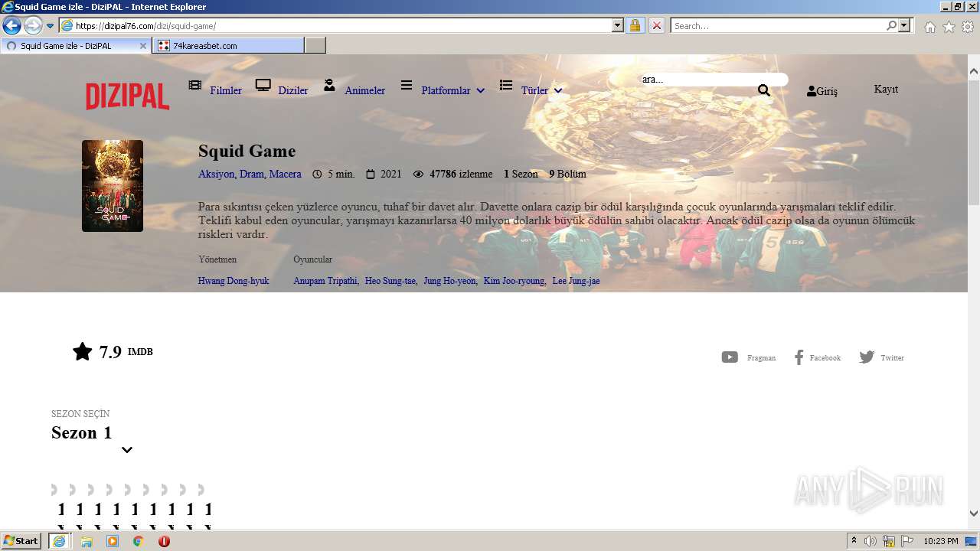Click the volume speaker tray icon
980x551 pixels.
point(871,541)
